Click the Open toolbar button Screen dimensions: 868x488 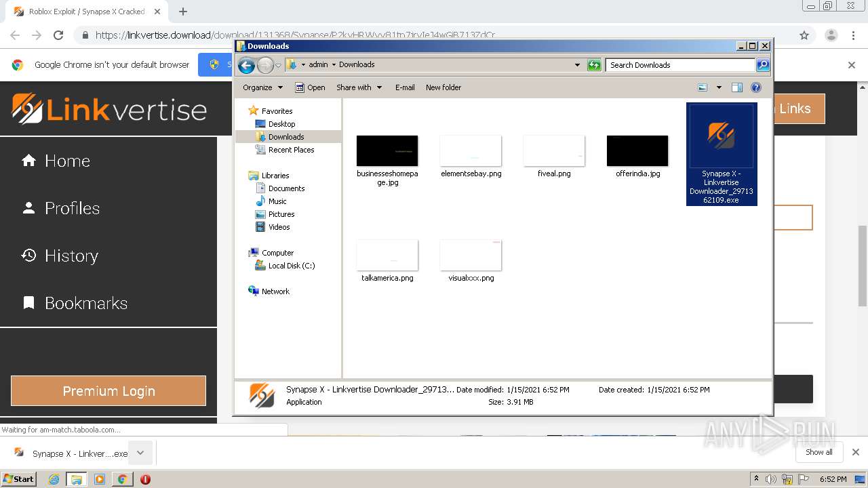310,87
